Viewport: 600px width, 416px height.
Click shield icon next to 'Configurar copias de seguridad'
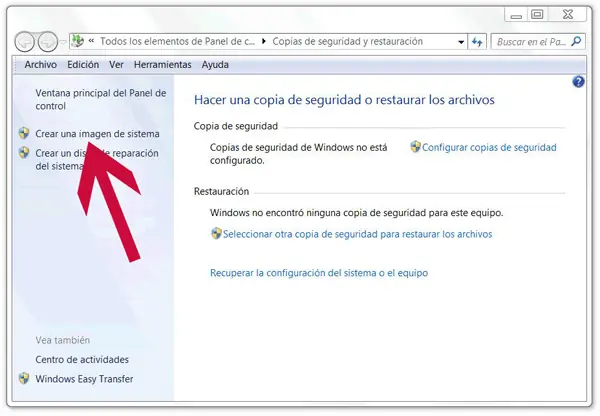click(x=416, y=147)
